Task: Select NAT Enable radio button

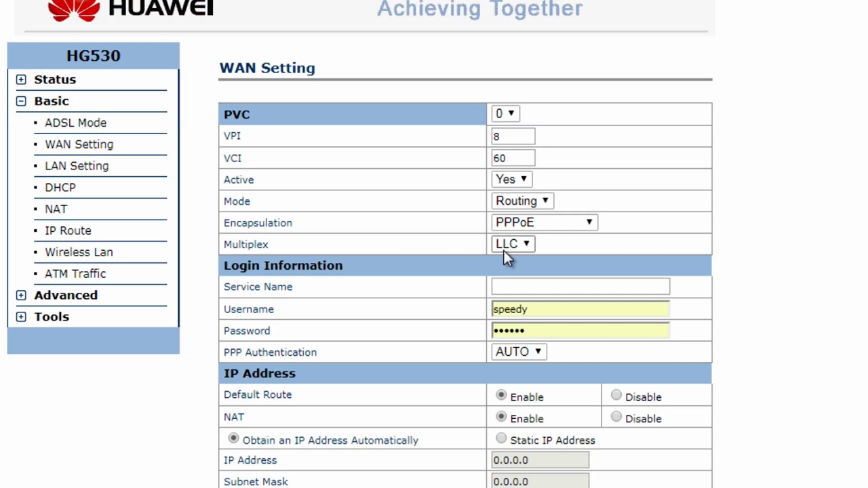Action: pos(501,417)
